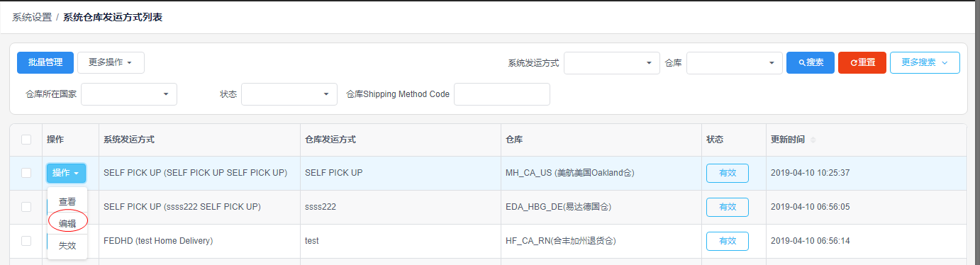Screen dimensions: 980x265
Task: Expand 更多搜索 advanced search options
Action: pyautogui.click(x=925, y=62)
